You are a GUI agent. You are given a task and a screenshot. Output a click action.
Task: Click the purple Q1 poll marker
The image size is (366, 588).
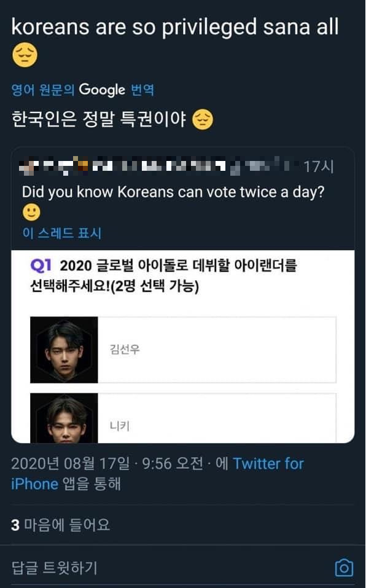[41, 265]
